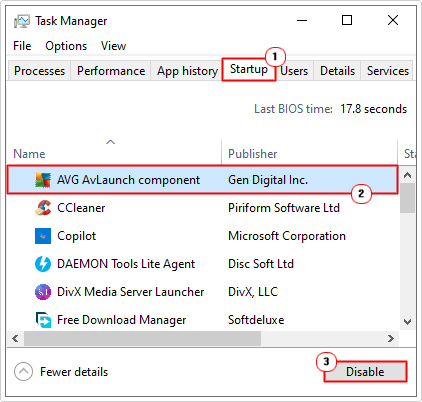This screenshot has width=422, height=402.
Task: Switch to the App history tab
Action: tap(187, 71)
